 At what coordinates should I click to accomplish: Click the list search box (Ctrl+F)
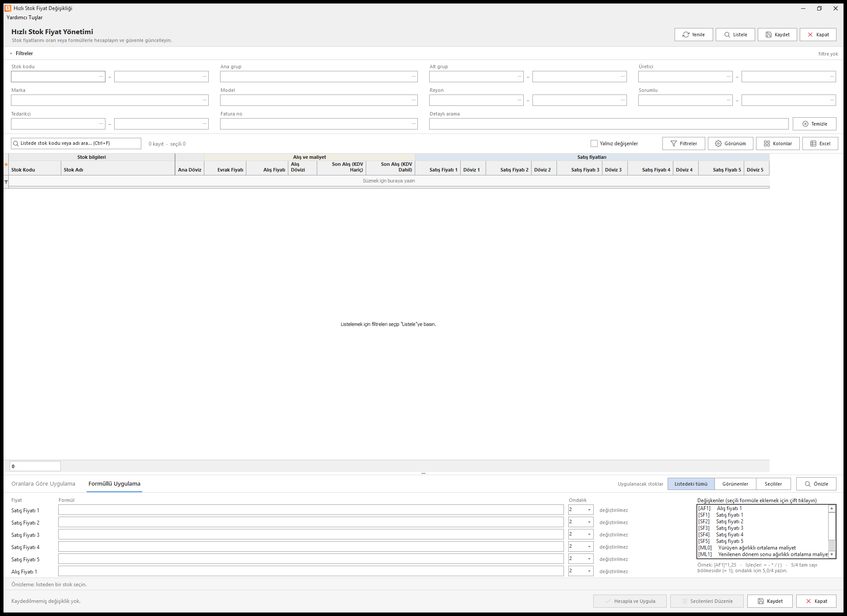(x=76, y=143)
